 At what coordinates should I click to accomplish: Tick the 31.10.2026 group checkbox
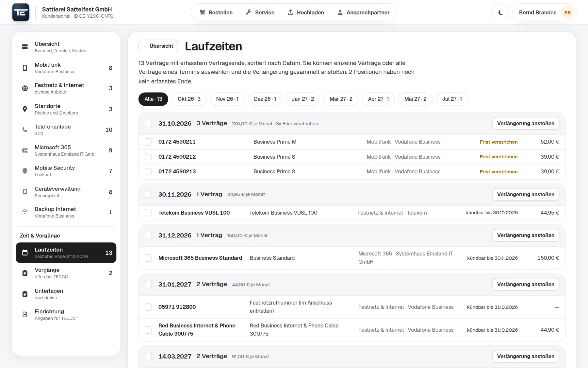148,124
